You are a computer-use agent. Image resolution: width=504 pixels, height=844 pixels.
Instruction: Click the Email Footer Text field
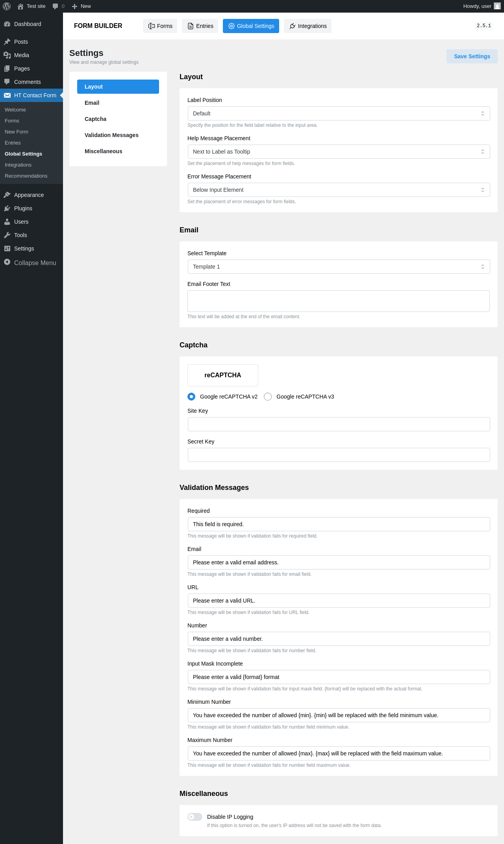coord(339,301)
